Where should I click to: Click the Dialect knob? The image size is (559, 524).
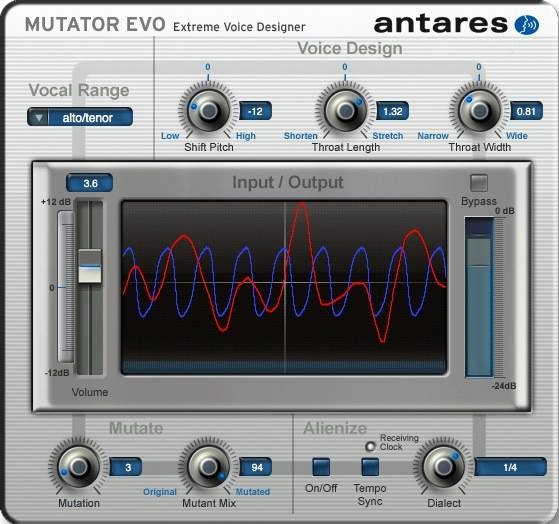click(x=443, y=466)
